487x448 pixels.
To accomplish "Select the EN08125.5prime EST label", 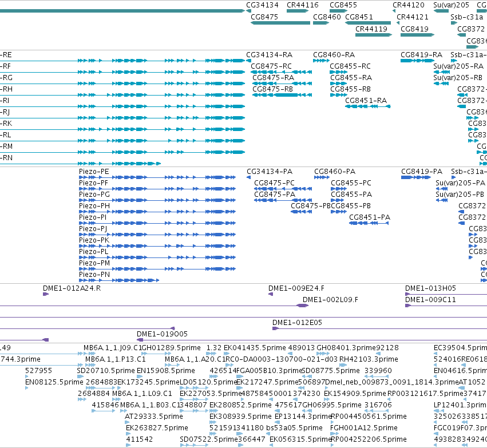I will [x=54, y=382].
